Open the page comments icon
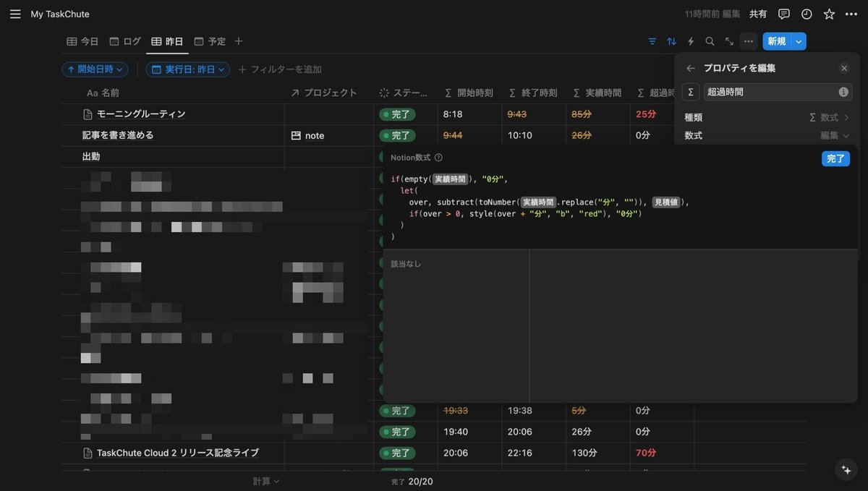 [784, 14]
